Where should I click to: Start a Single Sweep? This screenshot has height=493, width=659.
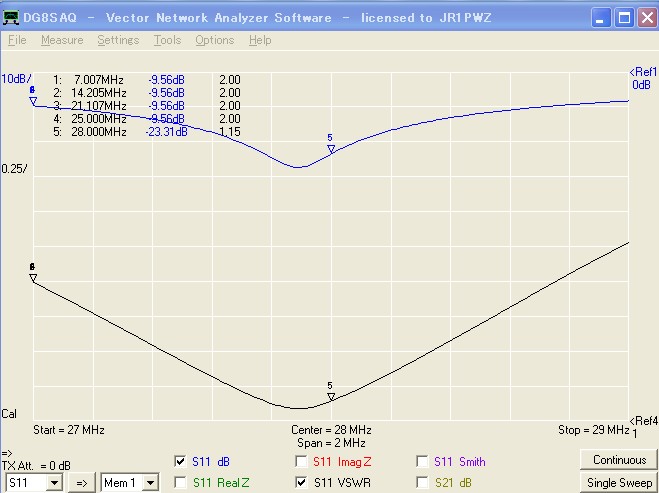point(618,483)
